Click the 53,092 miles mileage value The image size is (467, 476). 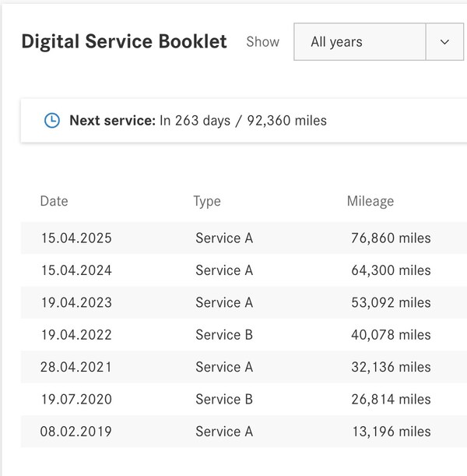391,302
